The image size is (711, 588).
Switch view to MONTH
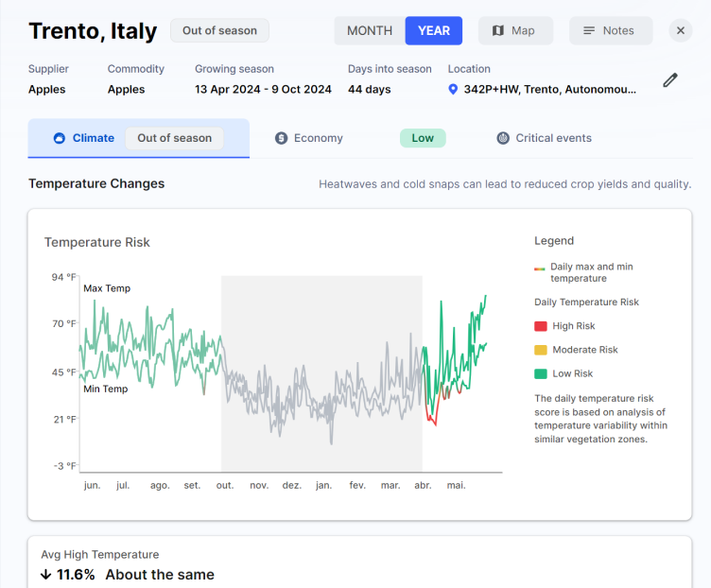click(x=370, y=31)
